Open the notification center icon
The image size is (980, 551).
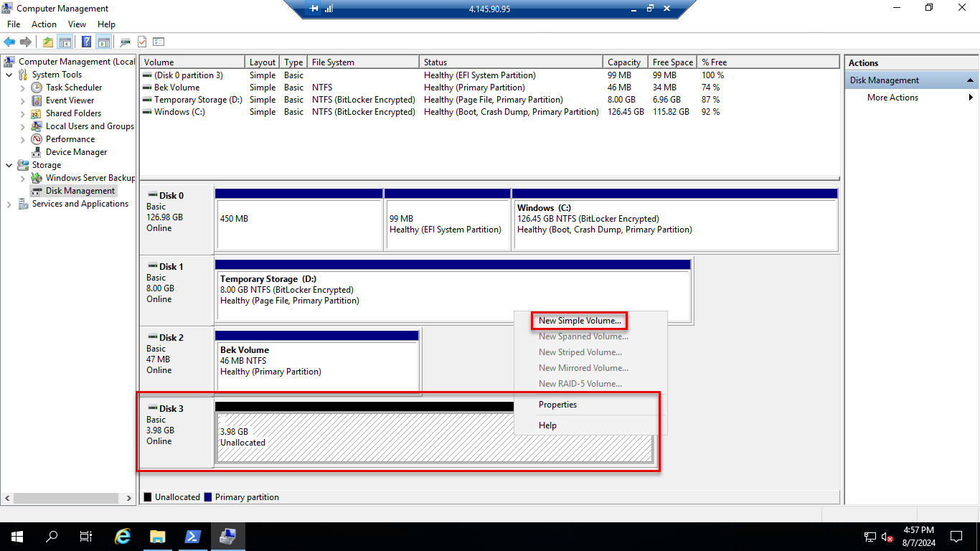956,537
